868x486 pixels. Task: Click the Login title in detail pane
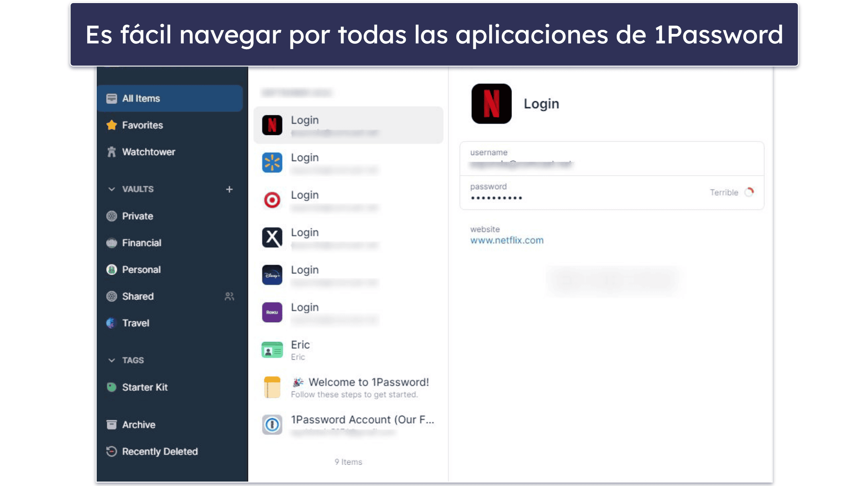(x=541, y=104)
